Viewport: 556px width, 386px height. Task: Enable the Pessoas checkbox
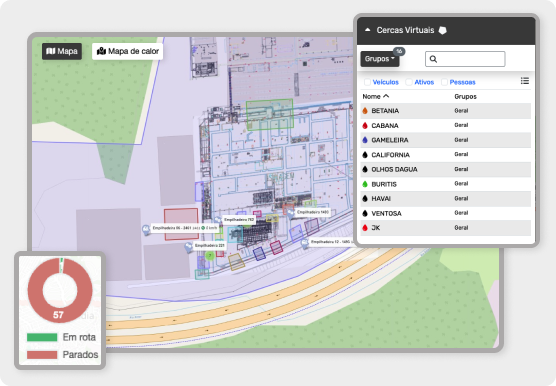click(444, 82)
